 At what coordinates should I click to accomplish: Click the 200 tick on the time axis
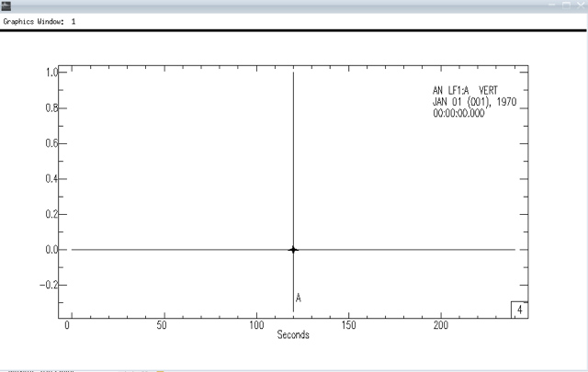[x=443, y=326]
